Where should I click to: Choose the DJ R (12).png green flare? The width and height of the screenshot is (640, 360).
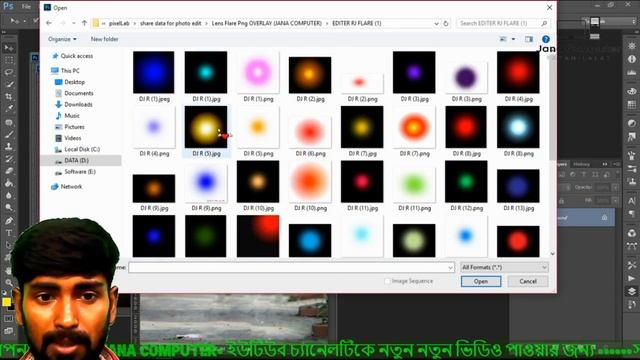tap(466, 182)
